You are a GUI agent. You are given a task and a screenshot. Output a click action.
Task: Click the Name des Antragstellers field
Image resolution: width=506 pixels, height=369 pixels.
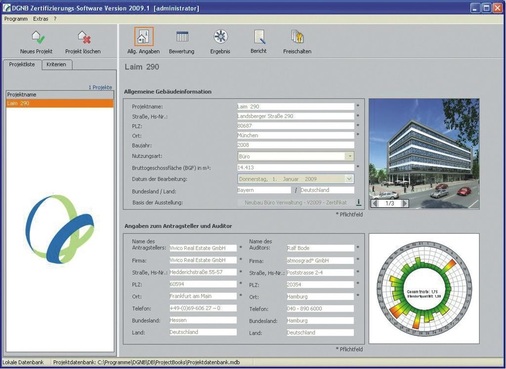tap(203, 248)
